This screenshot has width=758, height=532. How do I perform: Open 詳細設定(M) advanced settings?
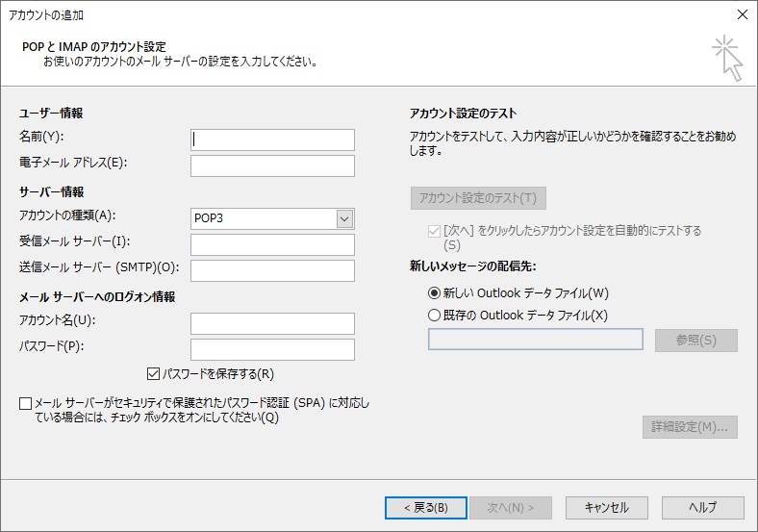pyautogui.click(x=690, y=427)
